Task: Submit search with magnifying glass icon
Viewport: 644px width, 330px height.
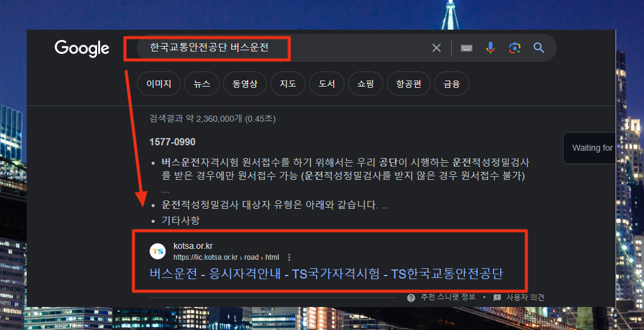Action: tap(539, 48)
